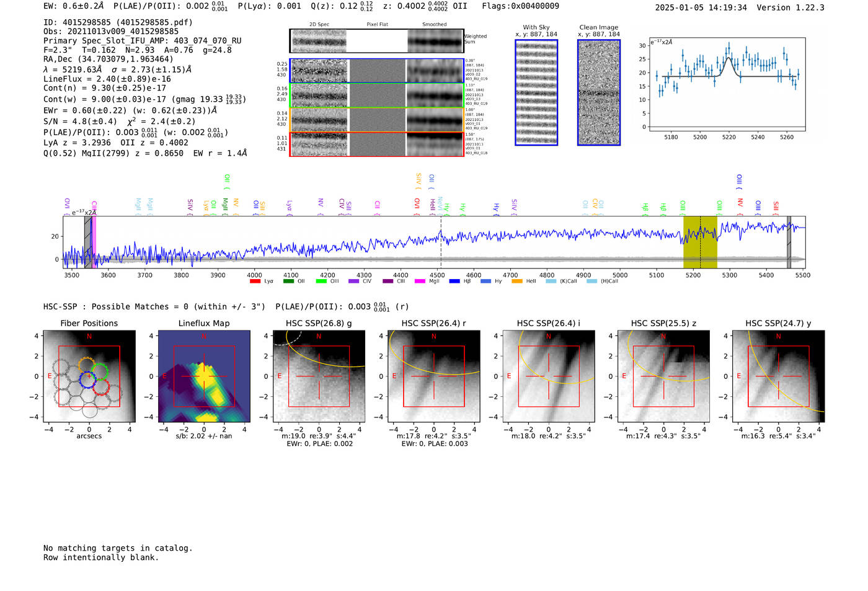Select the green-bordered 2D fiber spectrum row
This screenshot has width=868, height=591.
coord(377,96)
